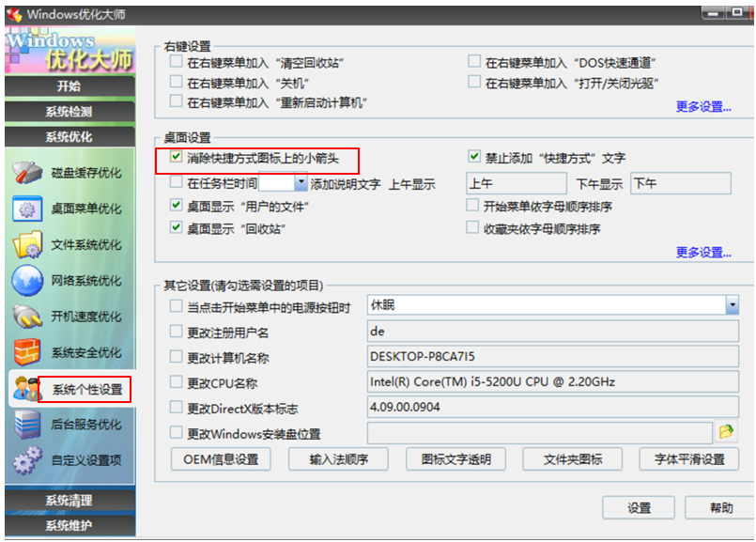Click the Windows优化大师 title bar app icon
The height and width of the screenshot is (542, 756).
[x=14, y=14]
